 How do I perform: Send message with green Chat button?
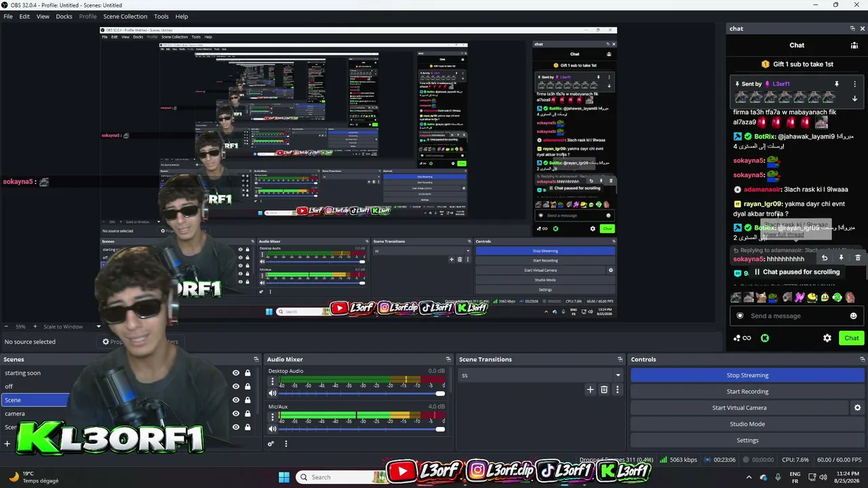(x=852, y=338)
